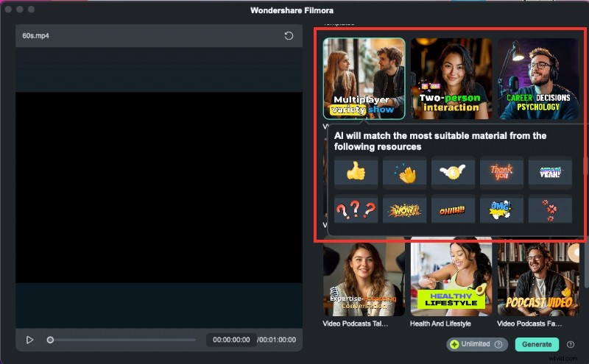Choose the OMG comic sticker
The width and height of the screenshot is (589, 364).
(x=501, y=210)
